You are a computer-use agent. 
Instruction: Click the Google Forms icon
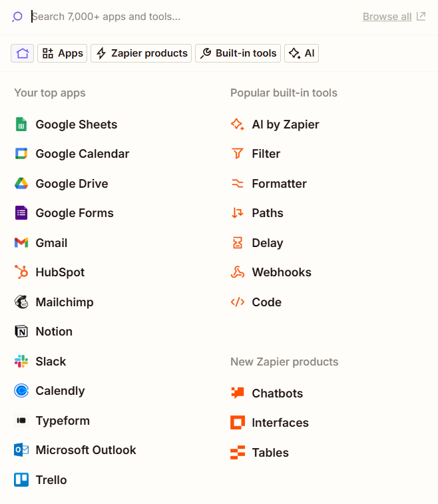21,213
